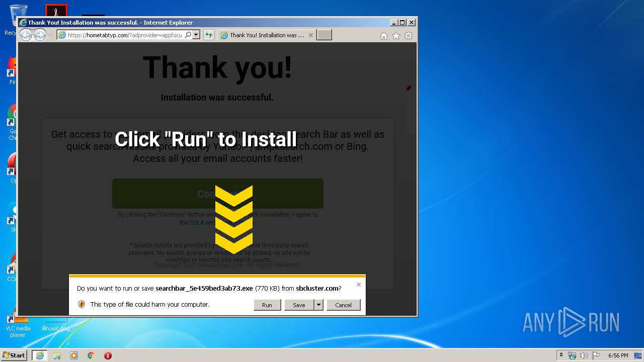The image size is (644, 362).
Task: Show hidden system tray icons arrow
Action: pyautogui.click(x=561, y=355)
